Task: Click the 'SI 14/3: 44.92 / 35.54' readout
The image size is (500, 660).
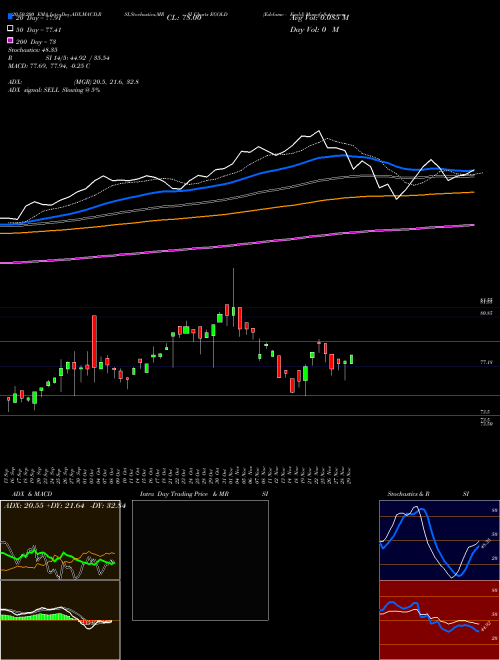Action: pyautogui.click(x=77, y=58)
